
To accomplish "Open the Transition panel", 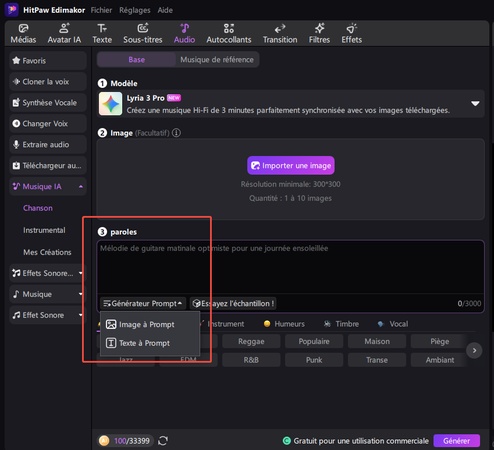I will [280, 34].
